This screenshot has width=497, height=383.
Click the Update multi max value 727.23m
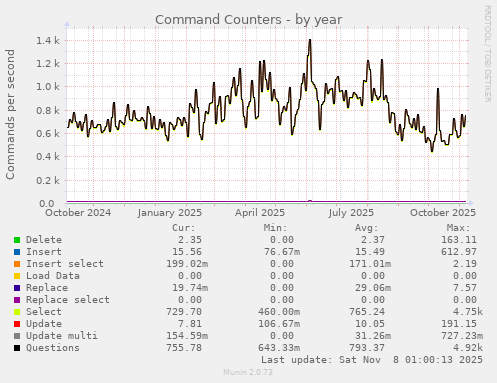tap(462, 336)
